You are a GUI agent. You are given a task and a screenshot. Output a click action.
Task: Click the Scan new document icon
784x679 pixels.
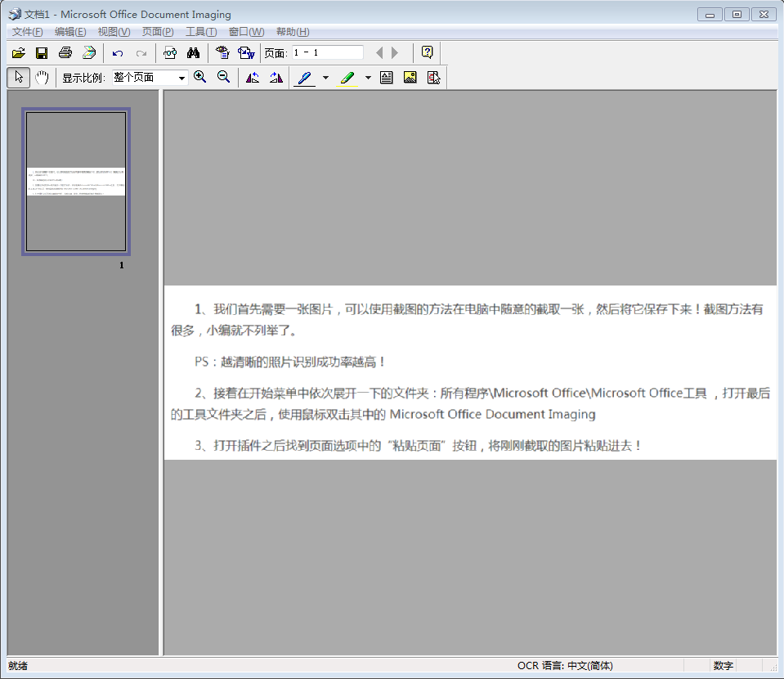pyautogui.click(x=89, y=52)
